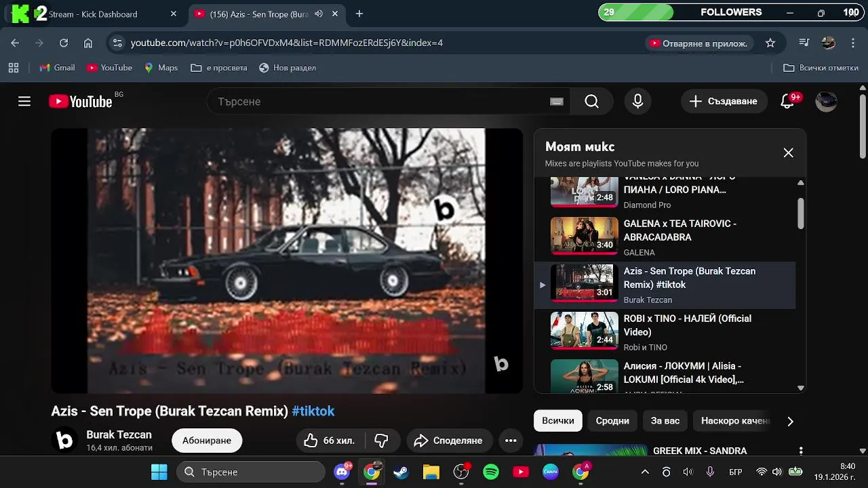This screenshot has width=868, height=488.
Task: Launch Steam from the taskbar
Action: 401,472
